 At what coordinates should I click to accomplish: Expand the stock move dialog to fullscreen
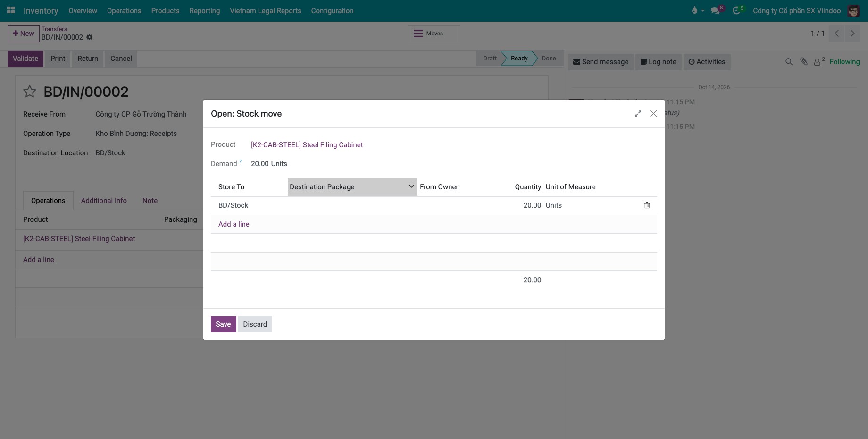click(638, 114)
